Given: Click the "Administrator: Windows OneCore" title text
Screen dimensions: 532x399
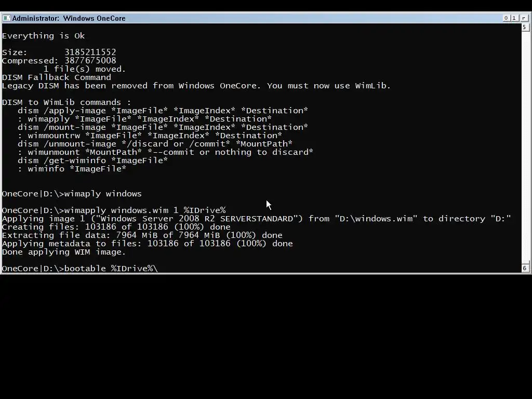Looking at the screenshot, I should [x=69, y=18].
